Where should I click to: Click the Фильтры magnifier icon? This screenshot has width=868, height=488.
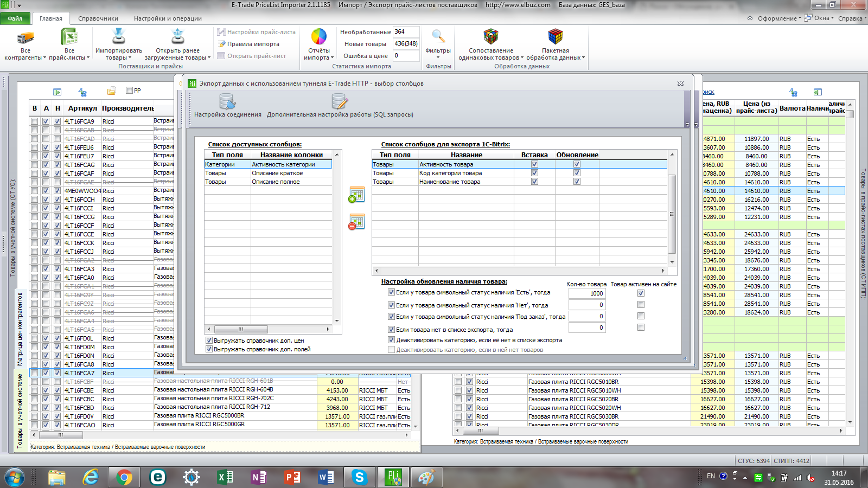(x=438, y=37)
